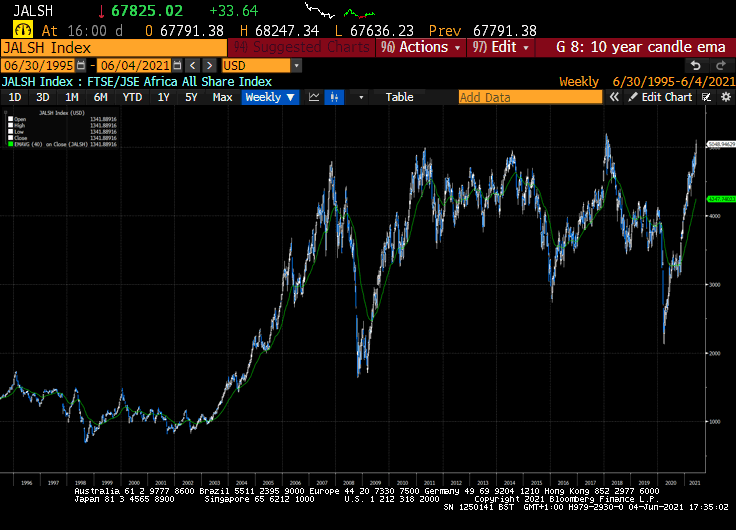736x530 pixels.
Task: Open end date calendar picker icon
Action: (x=177, y=65)
